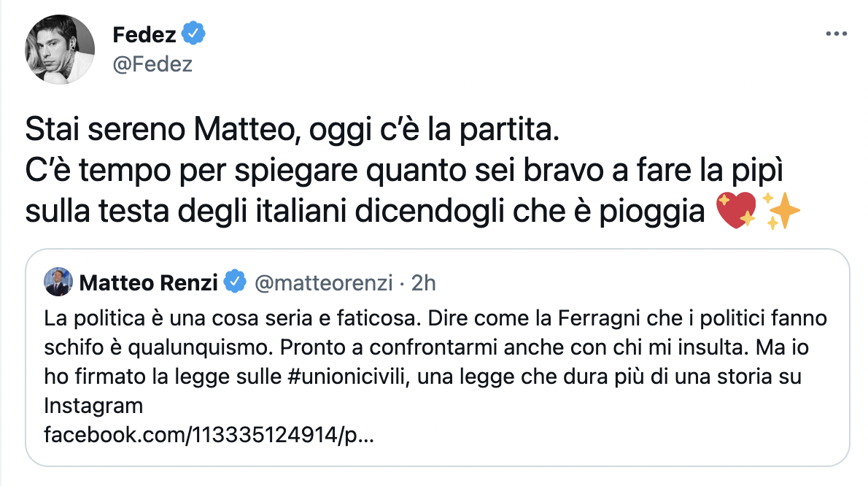The image size is (868, 486).
Task: Click Matteo Renzi's verified badge
Action: coord(234,282)
